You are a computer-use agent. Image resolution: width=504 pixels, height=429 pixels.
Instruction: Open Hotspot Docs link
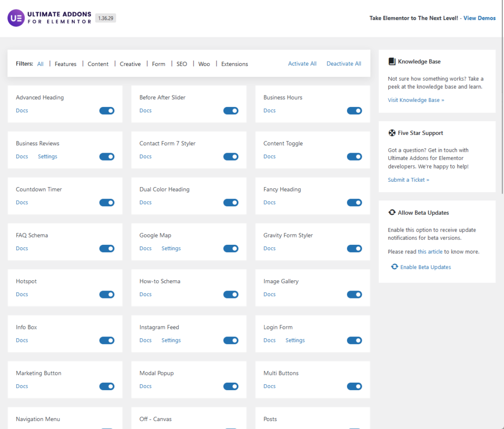click(x=22, y=294)
